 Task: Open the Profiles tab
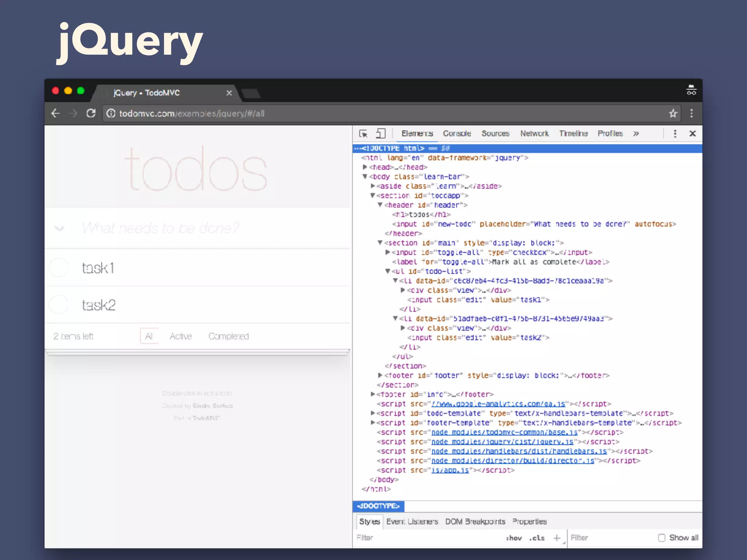click(x=610, y=133)
